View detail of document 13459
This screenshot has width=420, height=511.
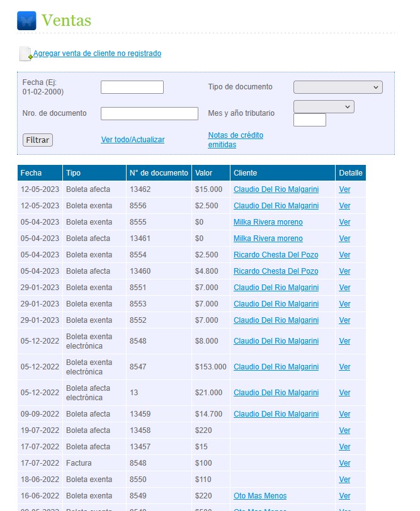coord(344,414)
